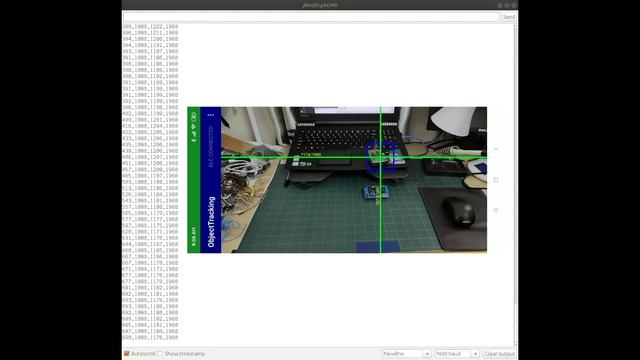This screenshot has height=360, width=640.
Task: Tap the Android home navigation button
Action: [496, 180]
